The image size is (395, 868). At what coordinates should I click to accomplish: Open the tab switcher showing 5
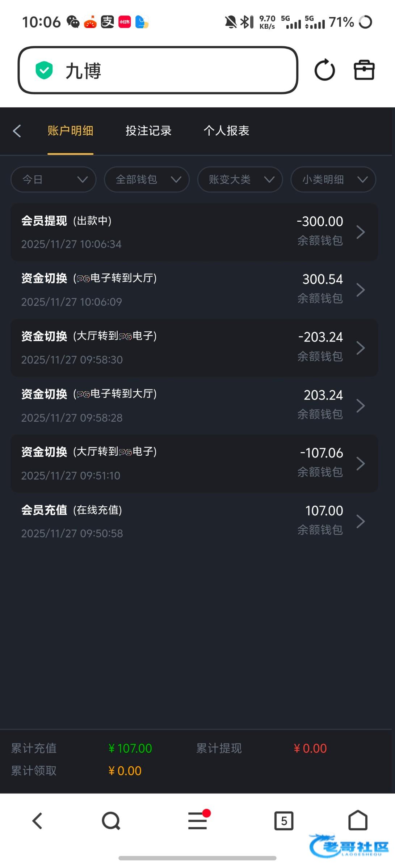(x=283, y=821)
